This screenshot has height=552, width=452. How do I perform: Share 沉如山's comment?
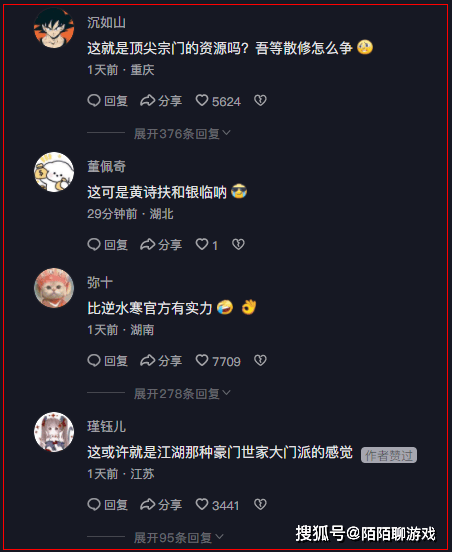tap(161, 101)
